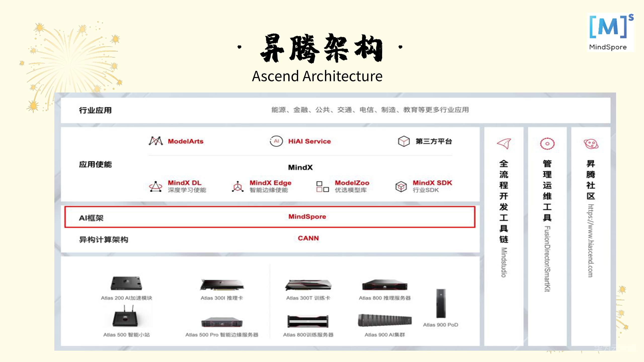Click the ModelZoo squares icon

(x=323, y=187)
